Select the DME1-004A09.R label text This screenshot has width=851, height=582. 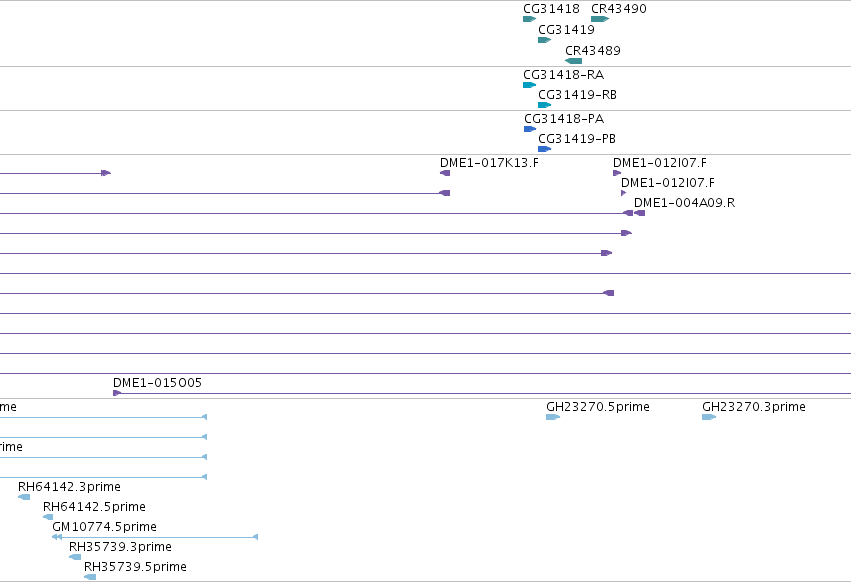[684, 203]
